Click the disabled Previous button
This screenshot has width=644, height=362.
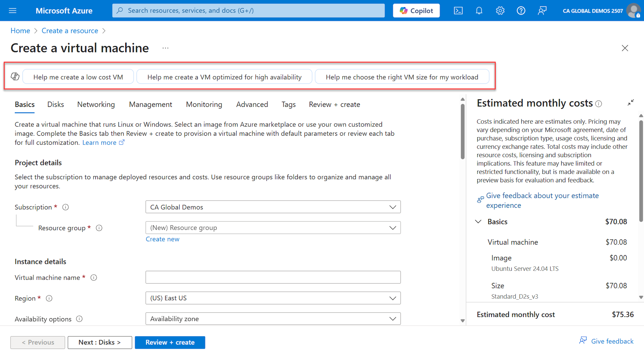(x=38, y=342)
